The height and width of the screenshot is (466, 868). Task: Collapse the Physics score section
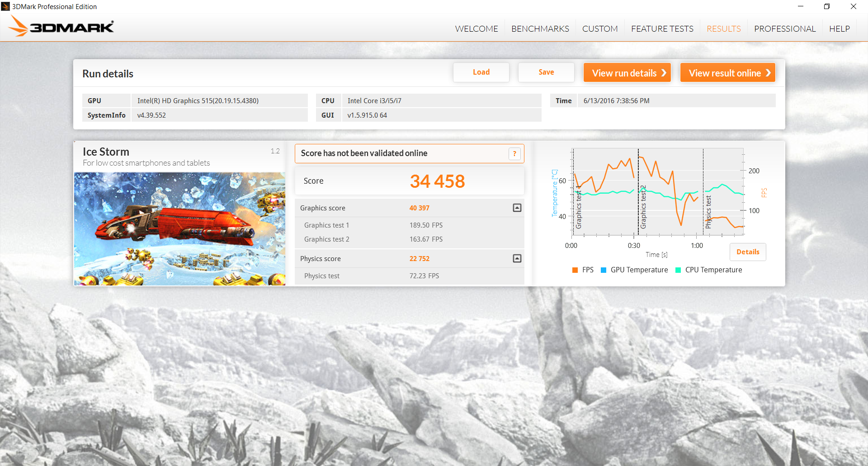click(x=517, y=258)
